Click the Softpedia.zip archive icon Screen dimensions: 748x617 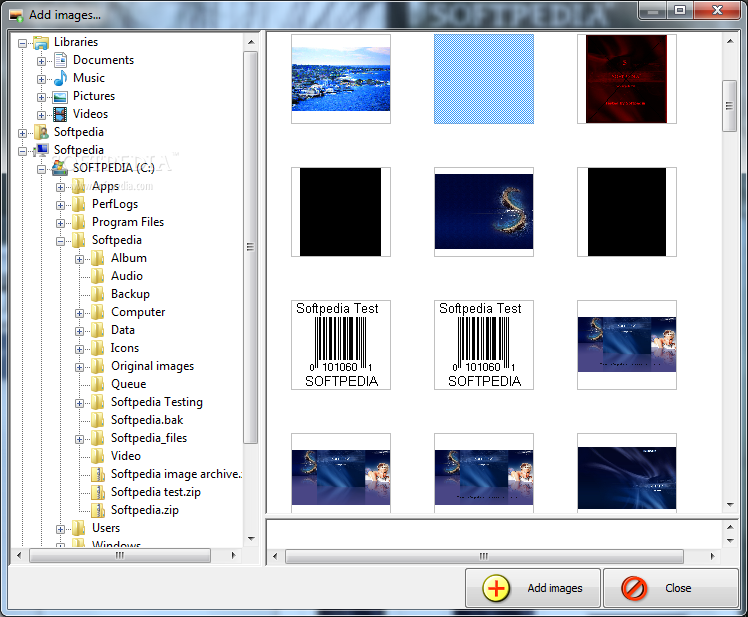click(98, 510)
